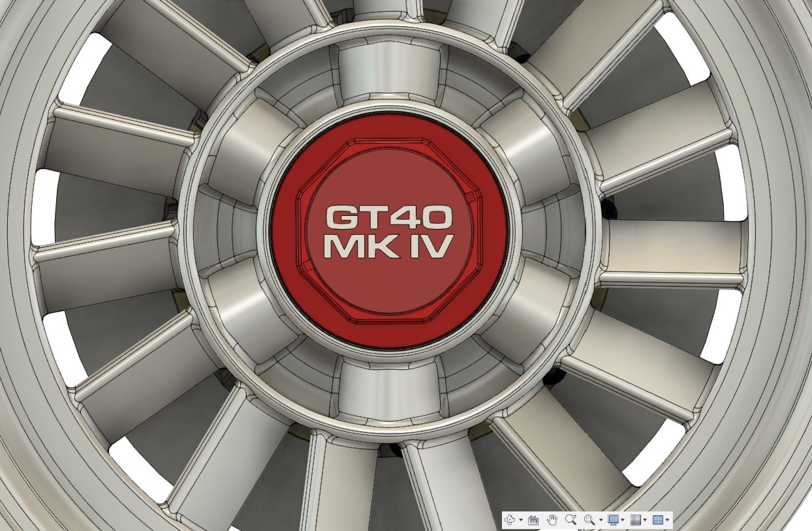Select the Pan hand tool
The width and height of the screenshot is (812, 531).
tap(552, 520)
